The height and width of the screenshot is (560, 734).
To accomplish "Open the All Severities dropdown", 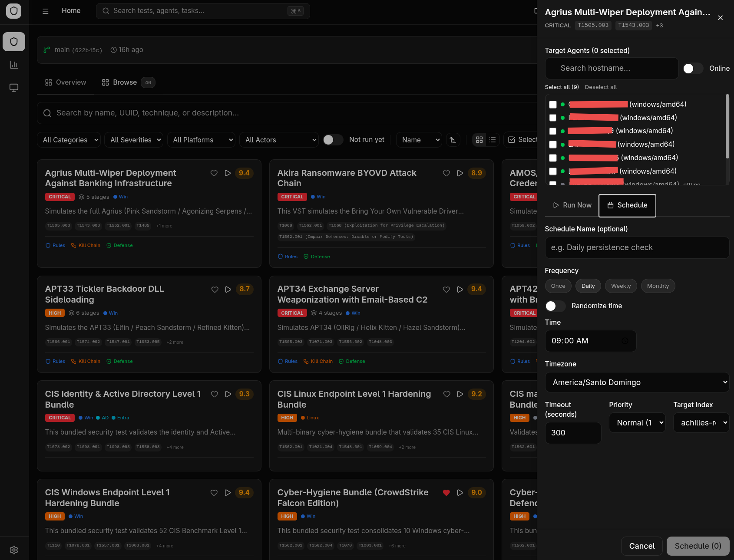I will point(134,140).
